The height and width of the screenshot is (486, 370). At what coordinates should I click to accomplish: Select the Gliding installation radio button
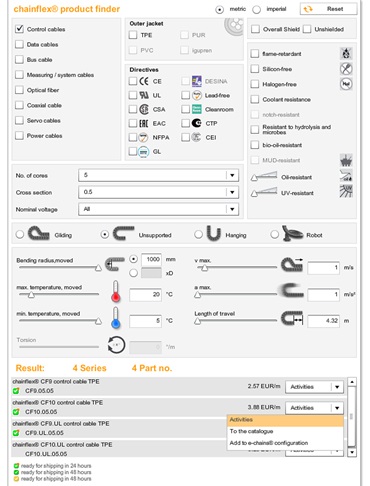click(x=20, y=235)
